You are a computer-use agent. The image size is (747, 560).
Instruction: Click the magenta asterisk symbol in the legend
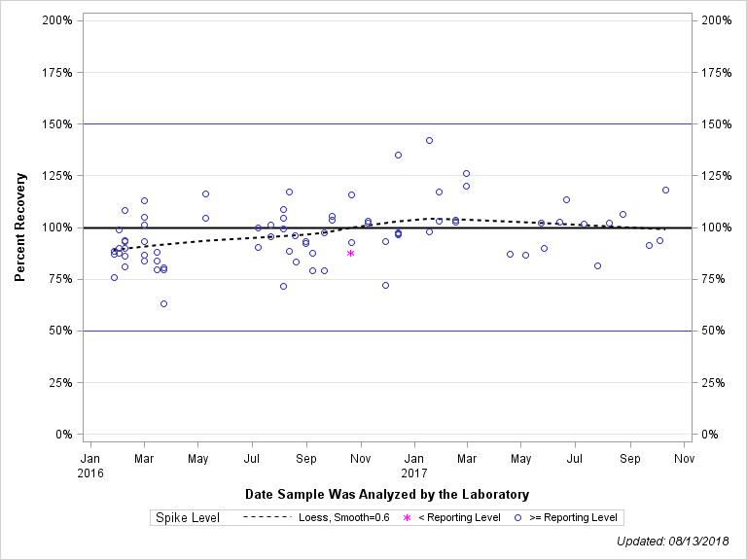407,517
